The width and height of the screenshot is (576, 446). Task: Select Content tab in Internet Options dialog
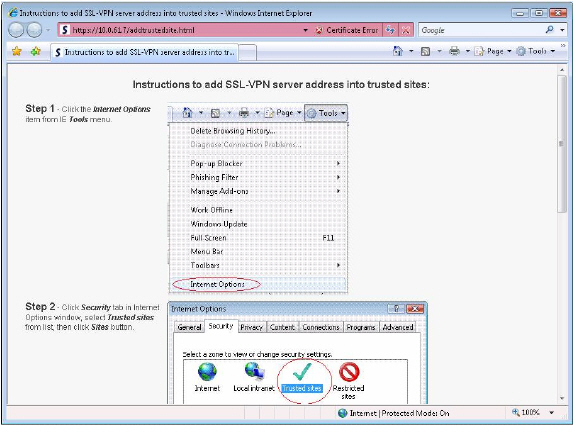pyautogui.click(x=282, y=327)
